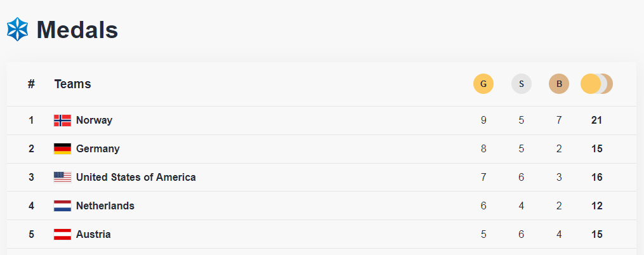This screenshot has width=644, height=255.
Task: Click the total medals stacked icon
Action: point(596,84)
